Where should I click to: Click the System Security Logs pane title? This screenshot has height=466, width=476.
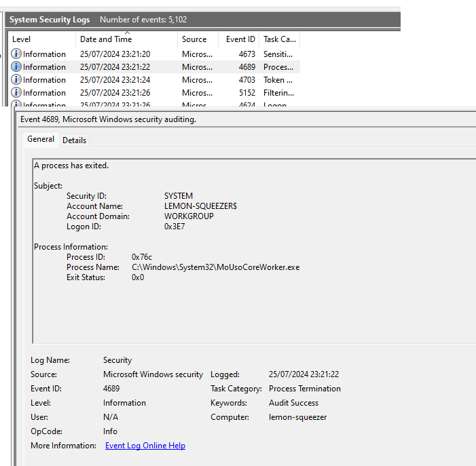50,20
